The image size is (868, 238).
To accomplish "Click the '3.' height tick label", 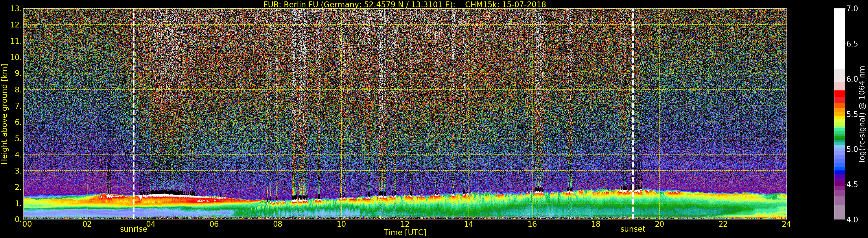I will [18, 171].
